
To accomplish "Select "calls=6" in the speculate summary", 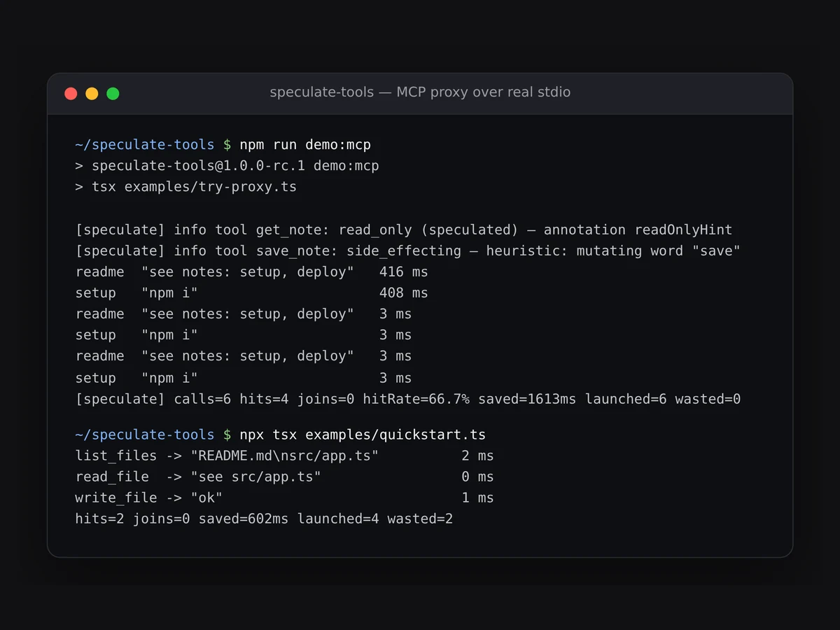I will click(202, 399).
